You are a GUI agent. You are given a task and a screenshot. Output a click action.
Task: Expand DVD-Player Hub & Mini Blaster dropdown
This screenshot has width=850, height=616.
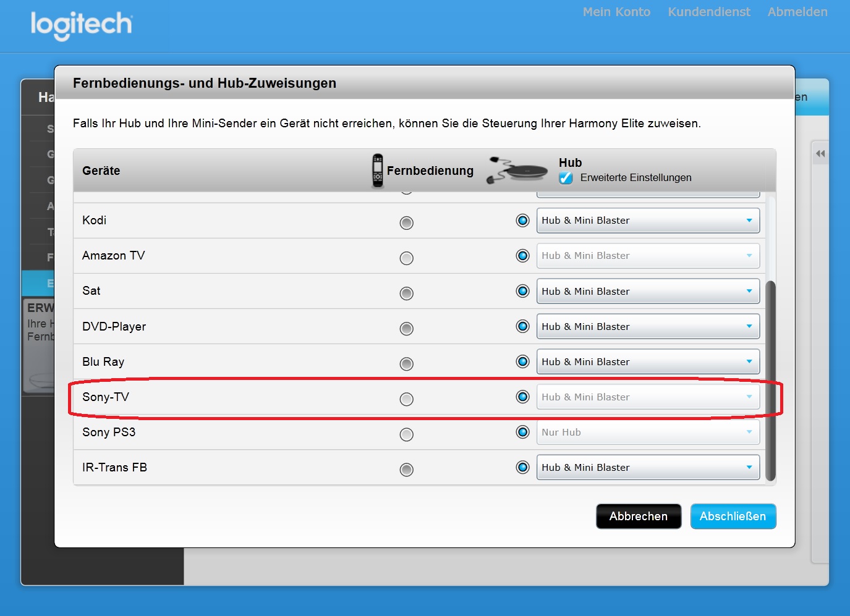647,326
